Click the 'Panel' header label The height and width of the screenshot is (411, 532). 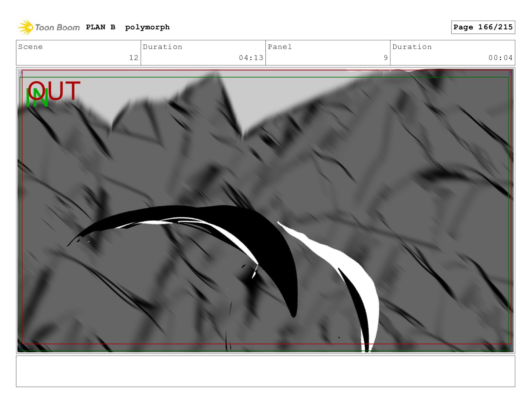click(280, 47)
